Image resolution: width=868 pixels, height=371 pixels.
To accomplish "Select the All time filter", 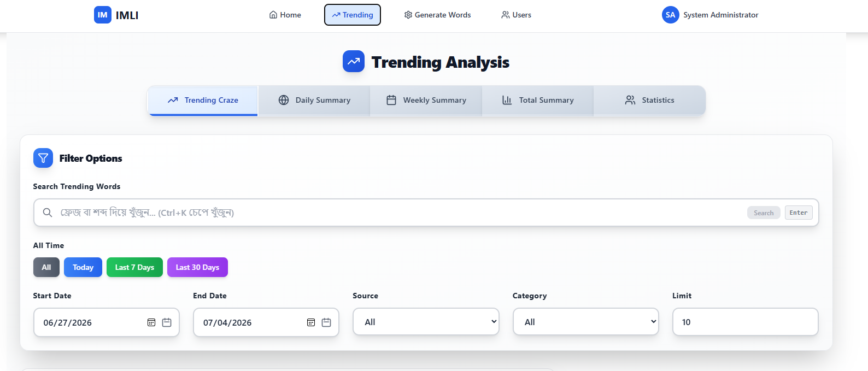I will coord(46,267).
